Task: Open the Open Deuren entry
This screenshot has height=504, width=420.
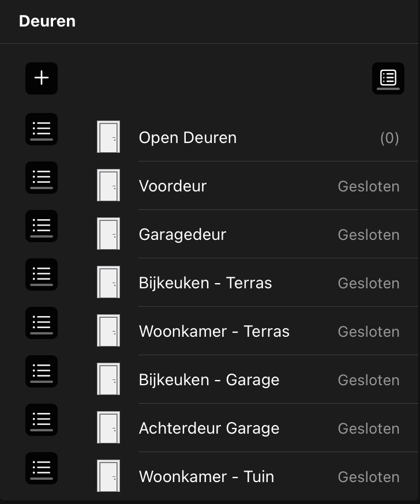Action: point(187,138)
